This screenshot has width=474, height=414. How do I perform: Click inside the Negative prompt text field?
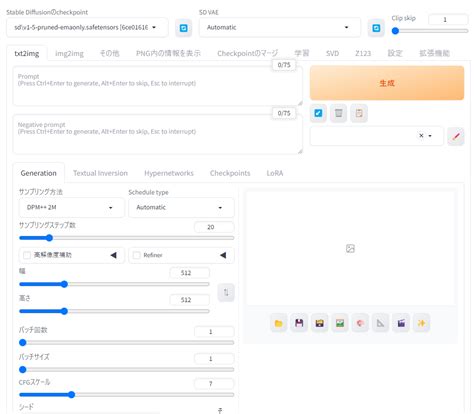[x=157, y=134]
